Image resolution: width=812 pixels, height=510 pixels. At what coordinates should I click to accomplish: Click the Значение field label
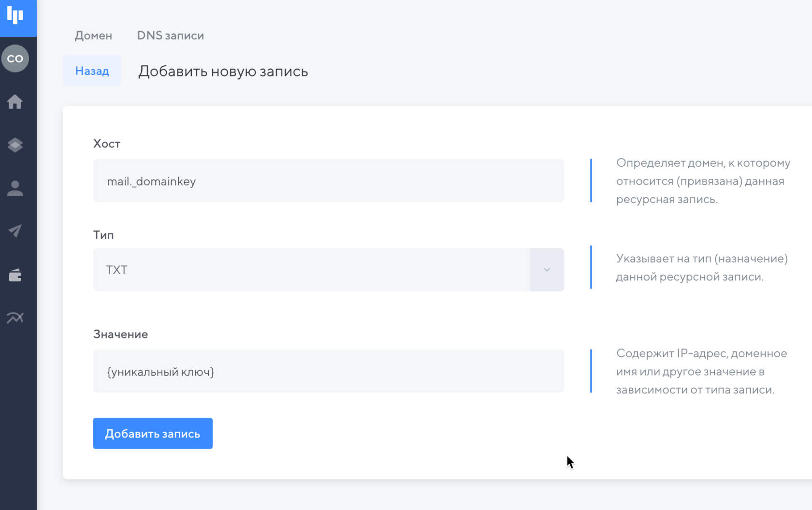pyautogui.click(x=120, y=334)
